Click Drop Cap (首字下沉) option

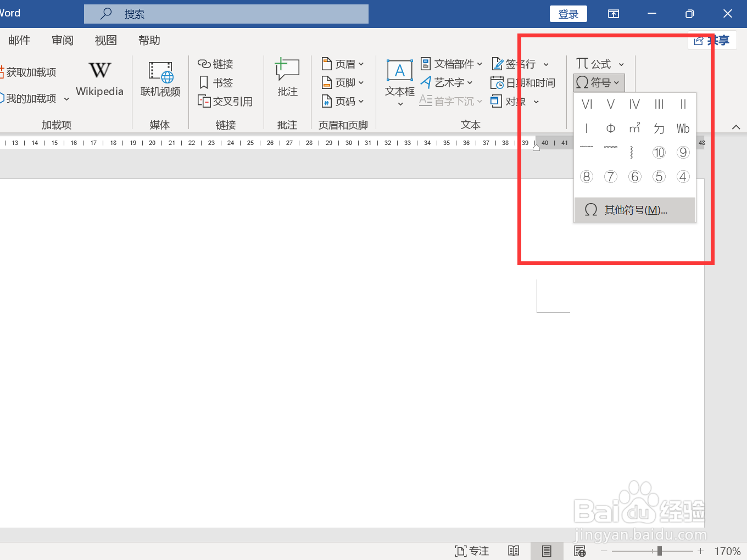[451, 102]
